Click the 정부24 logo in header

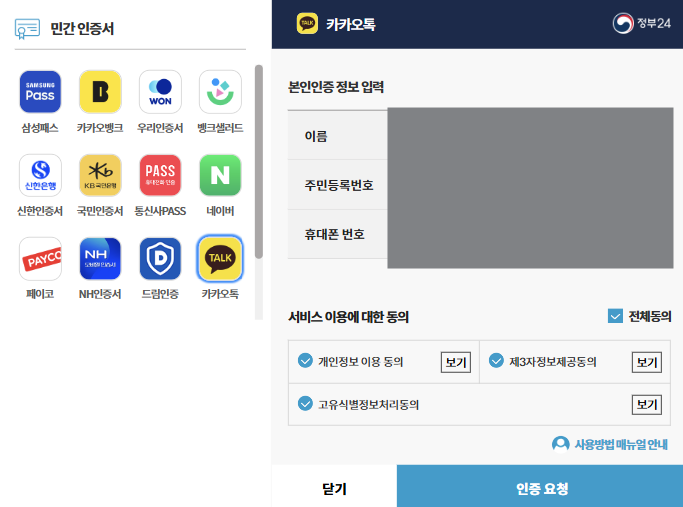pos(641,23)
